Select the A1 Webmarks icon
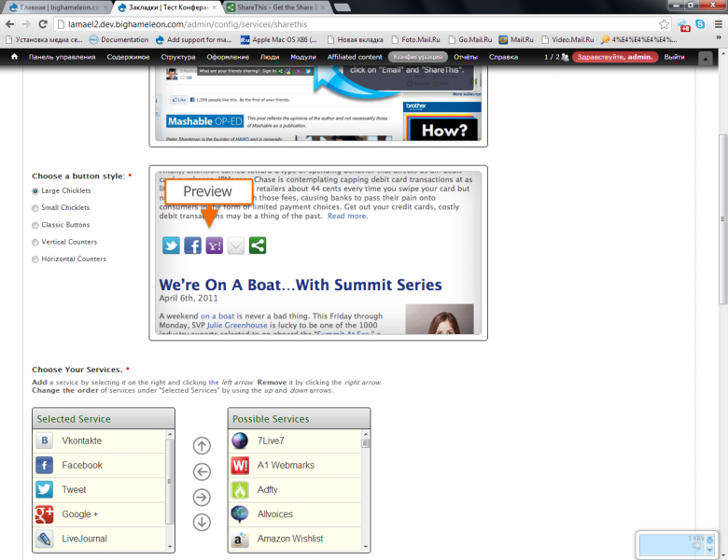Viewport: 728px width, 560px height. (240, 466)
